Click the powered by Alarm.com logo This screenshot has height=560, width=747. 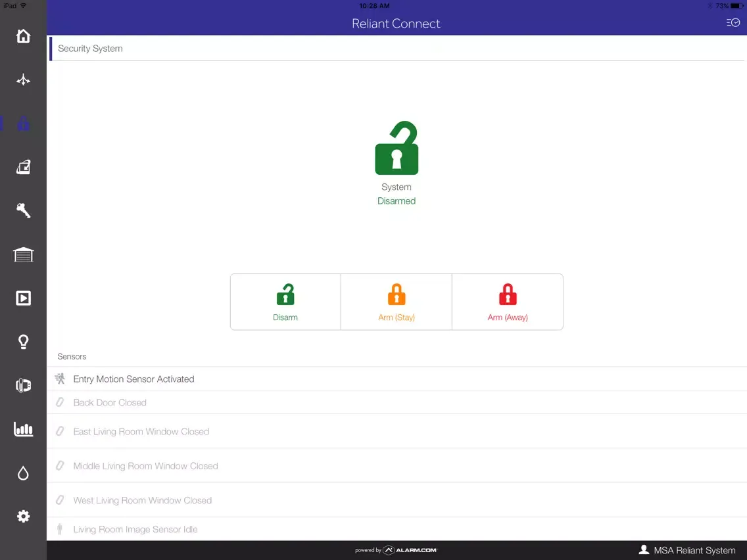tap(396, 550)
